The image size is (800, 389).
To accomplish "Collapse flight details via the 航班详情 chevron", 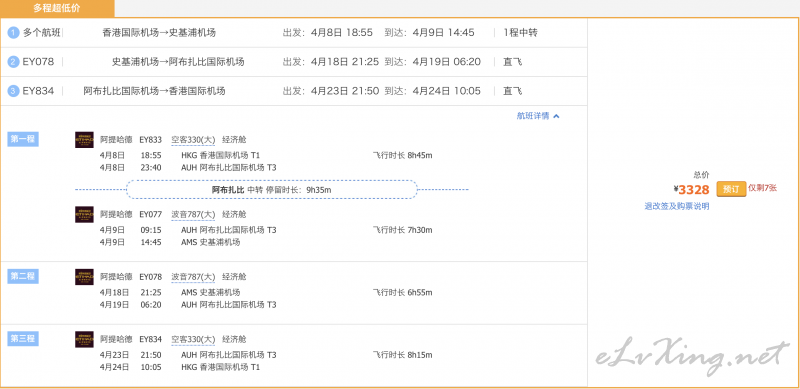I will coord(556,116).
